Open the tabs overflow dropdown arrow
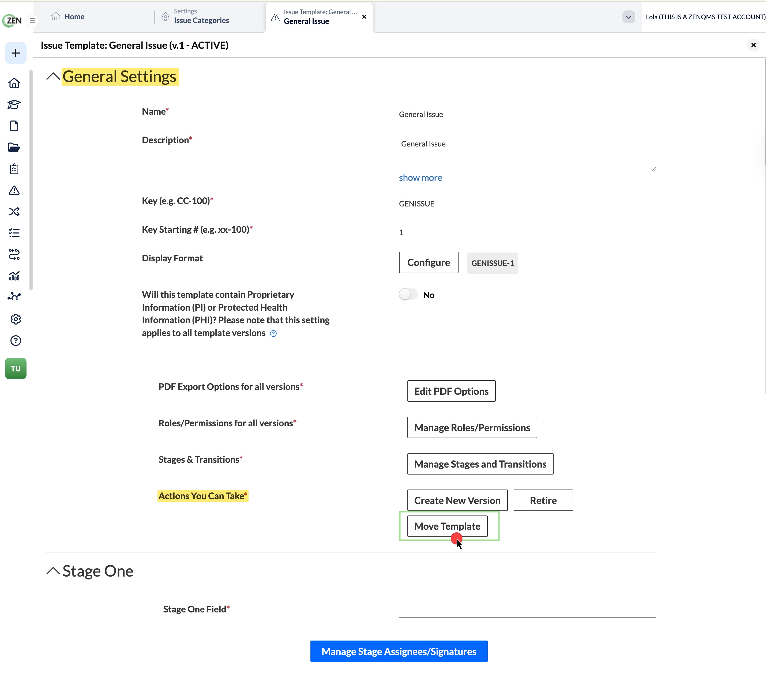This screenshot has width=766, height=700. pyautogui.click(x=628, y=17)
